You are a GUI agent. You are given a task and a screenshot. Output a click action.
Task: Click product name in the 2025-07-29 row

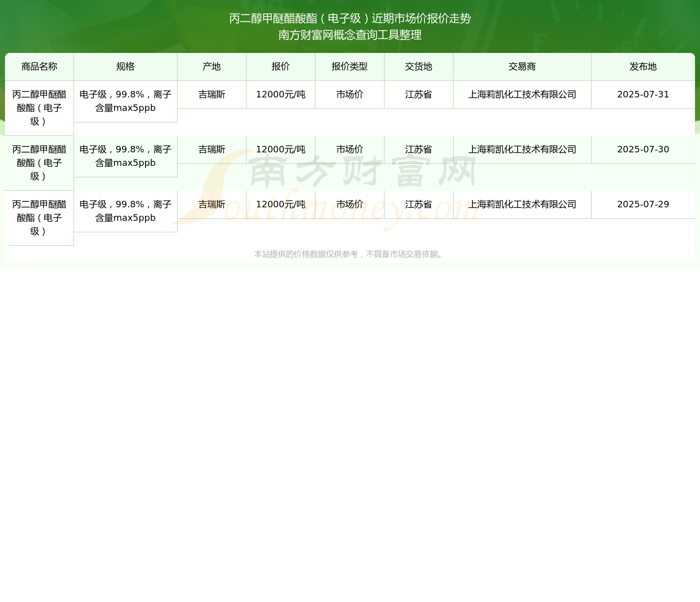point(39,218)
